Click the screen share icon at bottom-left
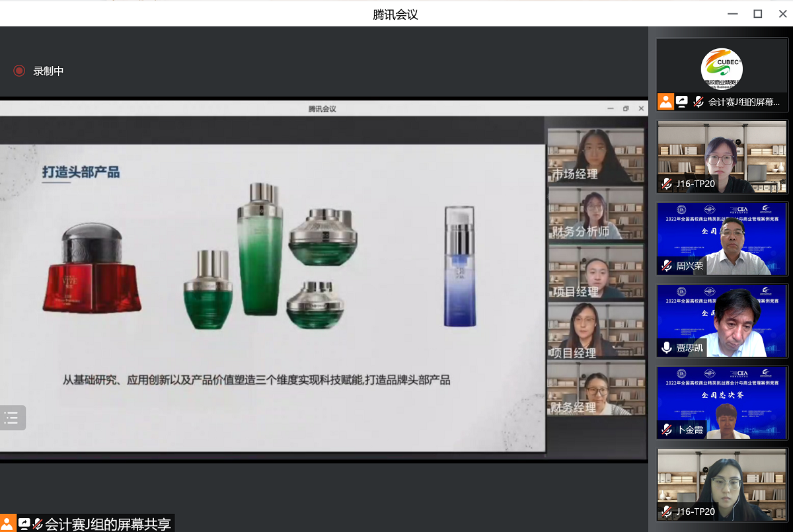Screen dimensions: 793x532 (x=24, y=524)
